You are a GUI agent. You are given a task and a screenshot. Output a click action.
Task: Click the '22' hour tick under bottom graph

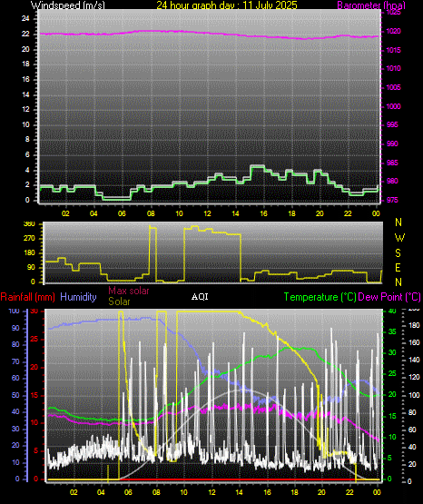pyautogui.click(x=349, y=492)
